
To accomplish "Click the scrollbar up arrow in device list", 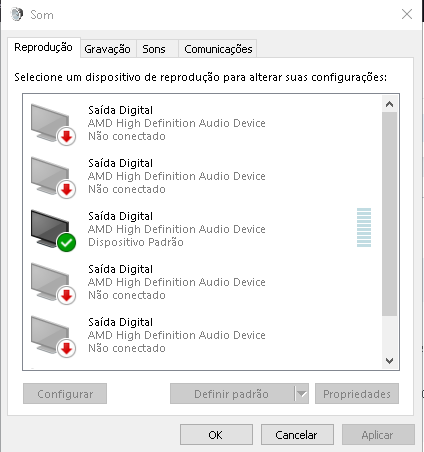I will pyautogui.click(x=389, y=104).
